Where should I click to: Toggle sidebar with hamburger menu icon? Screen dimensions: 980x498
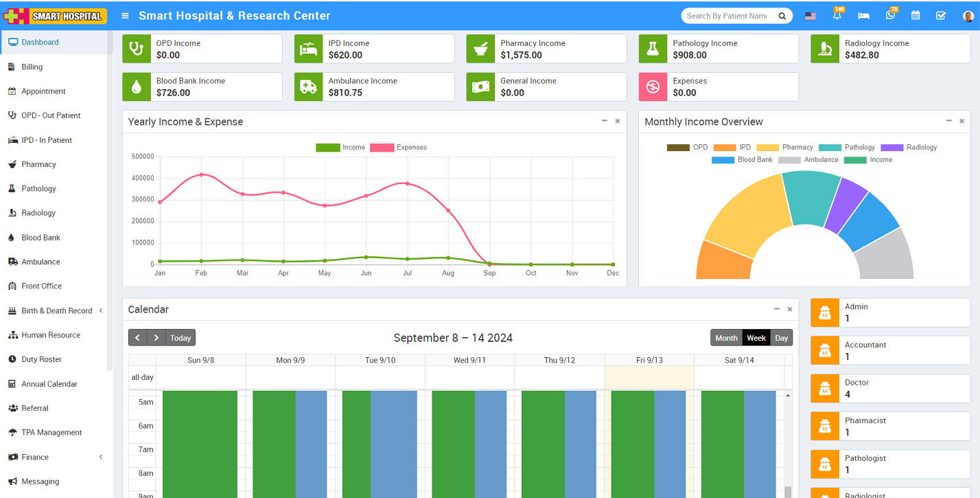125,16
